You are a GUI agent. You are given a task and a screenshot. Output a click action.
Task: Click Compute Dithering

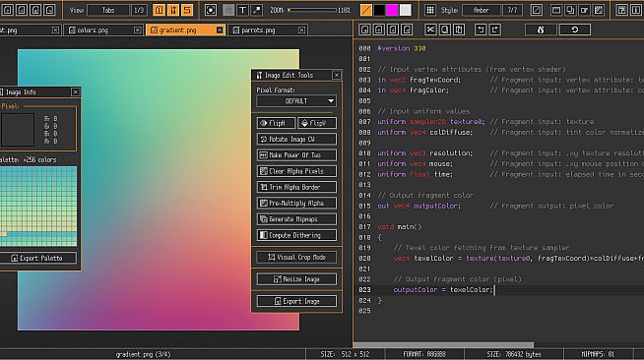pos(296,235)
